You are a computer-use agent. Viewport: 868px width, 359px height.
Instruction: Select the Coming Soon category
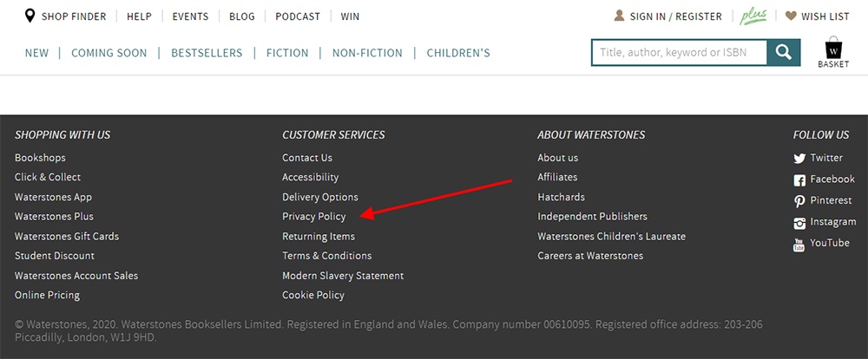[x=109, y=53]
